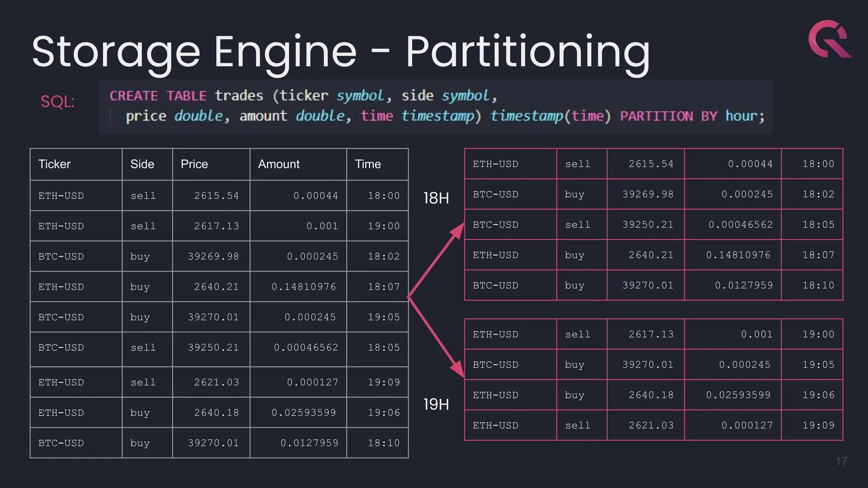Select price 2615.54 in the unpartitioned table
The height and width of the screenshot is (488, 868).
point(217,196)
